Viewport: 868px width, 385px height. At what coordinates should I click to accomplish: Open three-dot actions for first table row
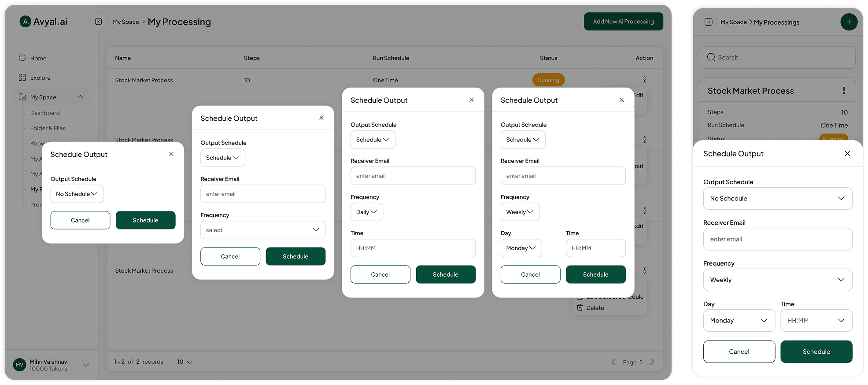pos(644,80)
